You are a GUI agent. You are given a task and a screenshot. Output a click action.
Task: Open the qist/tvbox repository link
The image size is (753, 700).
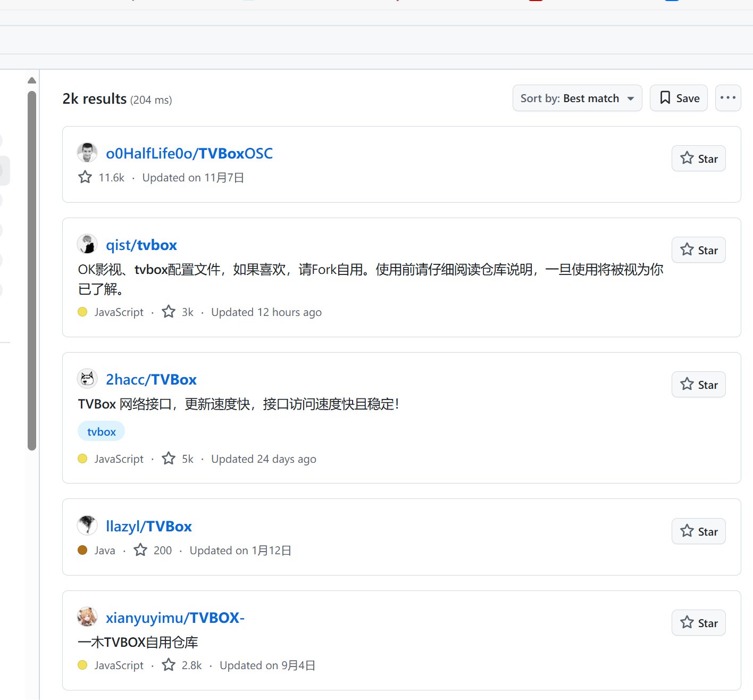141,245
